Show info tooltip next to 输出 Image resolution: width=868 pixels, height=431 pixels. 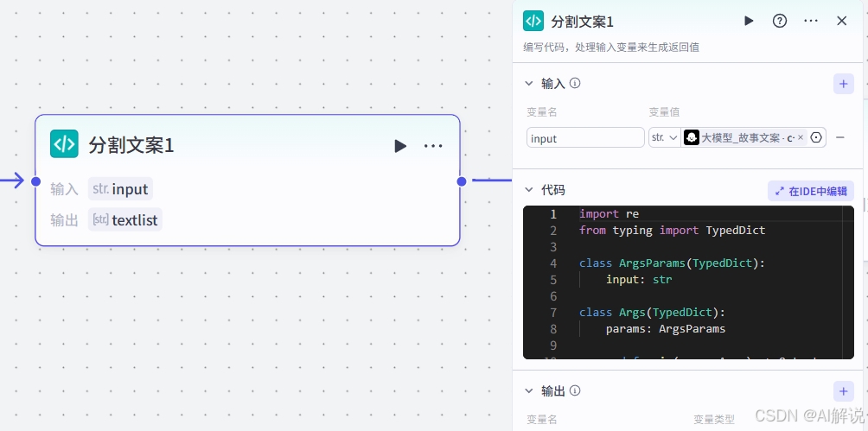point(575,391)
